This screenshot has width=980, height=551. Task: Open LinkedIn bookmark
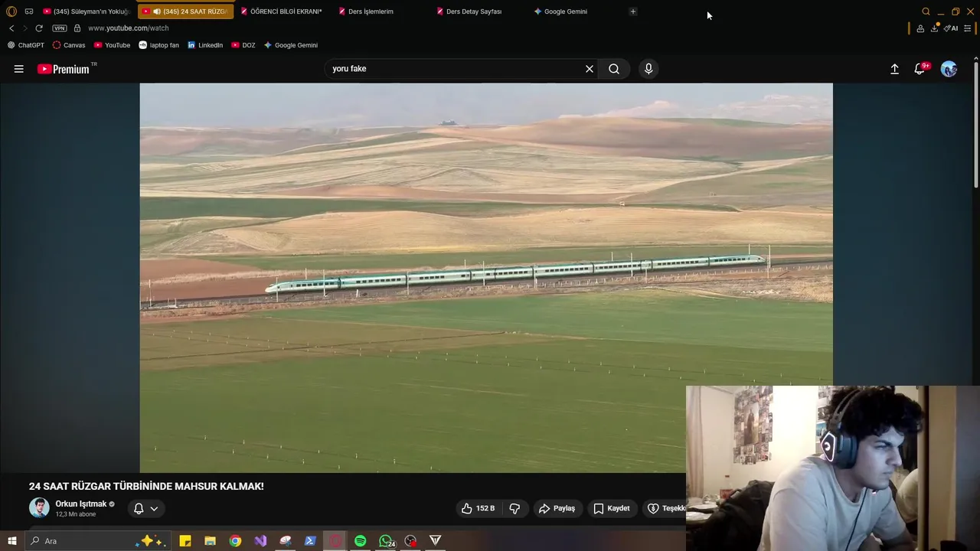pyautogui.click(x=205, y=45)
